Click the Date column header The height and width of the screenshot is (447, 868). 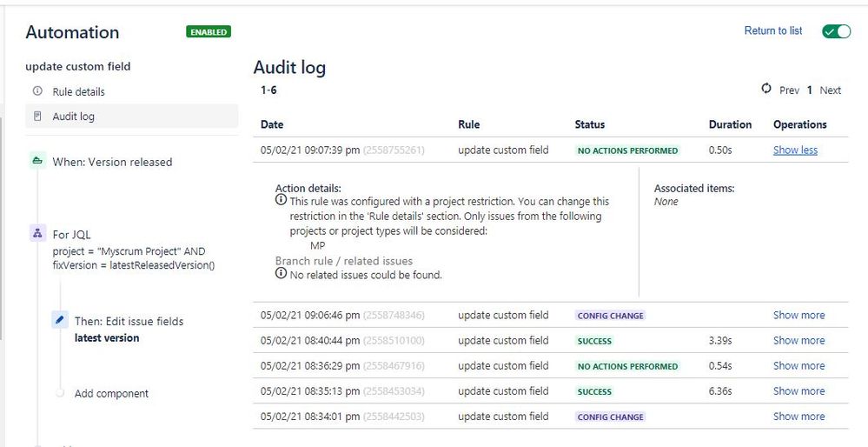(x=272, y=124)
